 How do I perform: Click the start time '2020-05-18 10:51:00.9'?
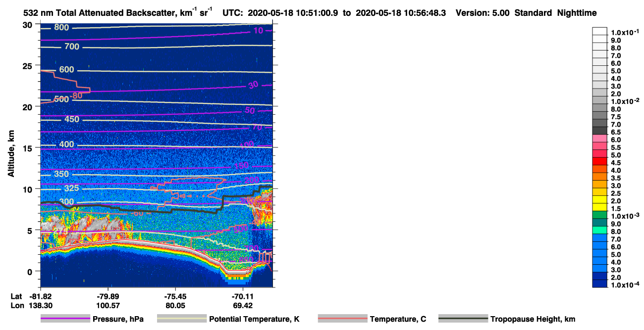click(x=298, y=13)
